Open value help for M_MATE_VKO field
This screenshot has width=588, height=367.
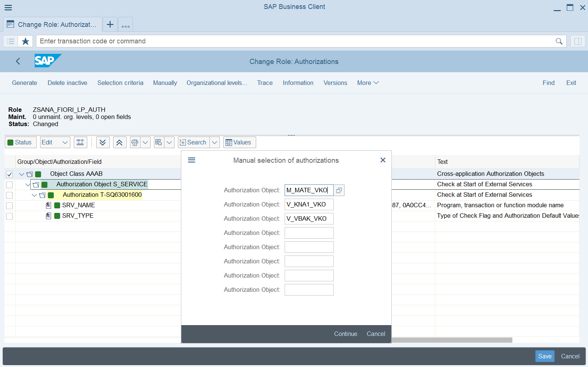tap(339, 190)
